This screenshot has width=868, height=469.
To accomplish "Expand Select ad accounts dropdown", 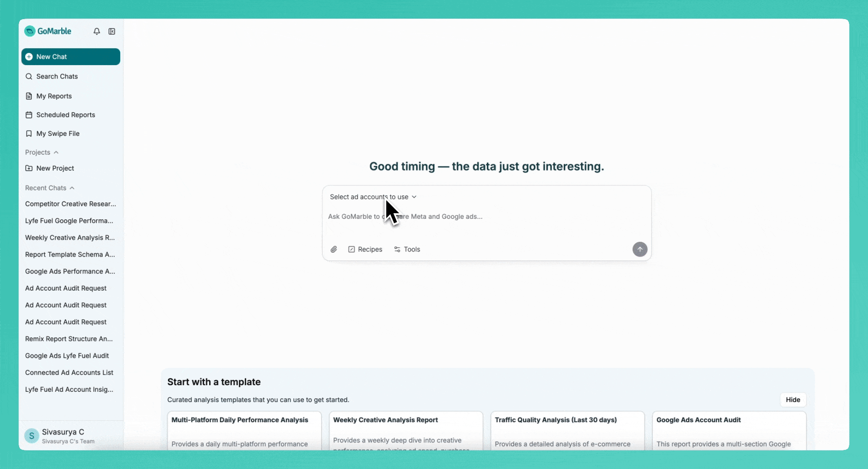I will tap(373, 197).
